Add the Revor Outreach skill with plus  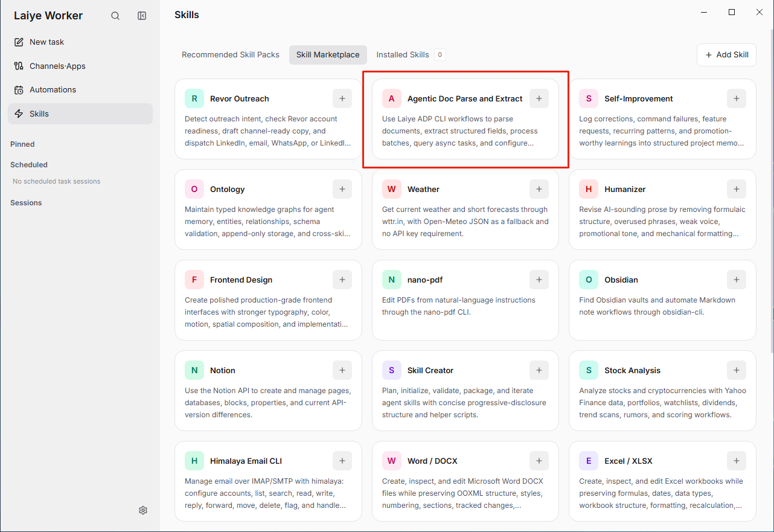(342, 98)
